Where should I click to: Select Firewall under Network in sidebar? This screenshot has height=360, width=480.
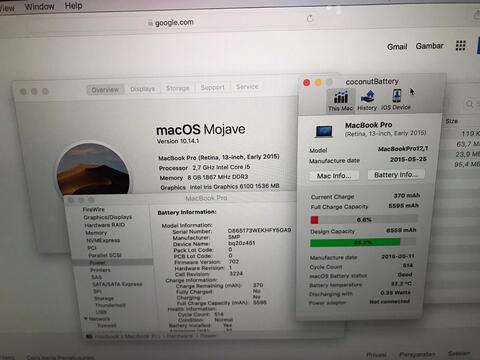[107, 326]
